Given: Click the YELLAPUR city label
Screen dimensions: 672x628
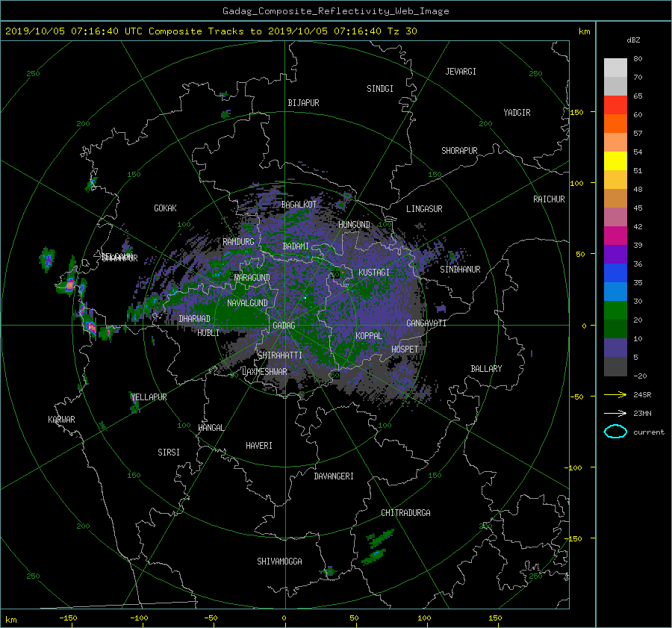Looking at the screenshot, I should click(149, 397).
